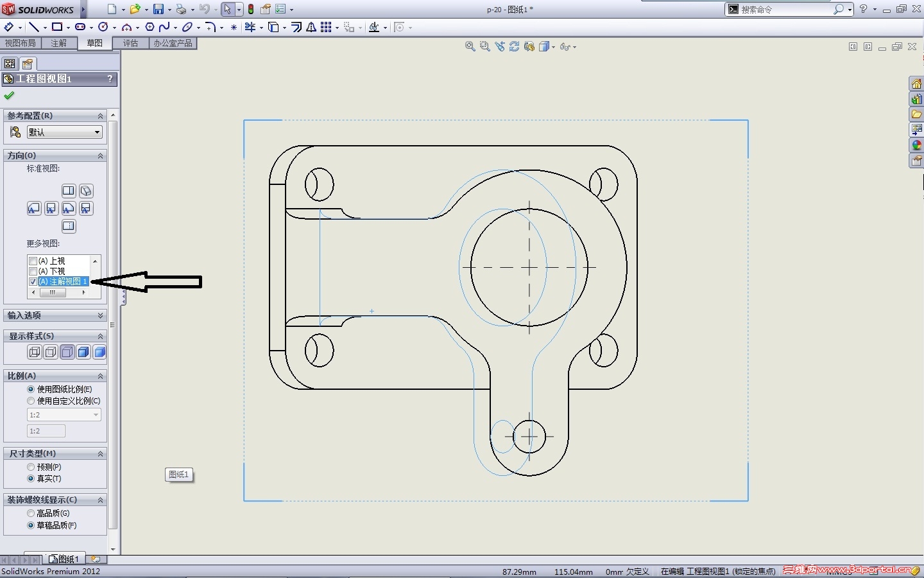Viewport: 924px width, 578px height.
Task: Switch to the 注解 tab
Action: (58, 43)
